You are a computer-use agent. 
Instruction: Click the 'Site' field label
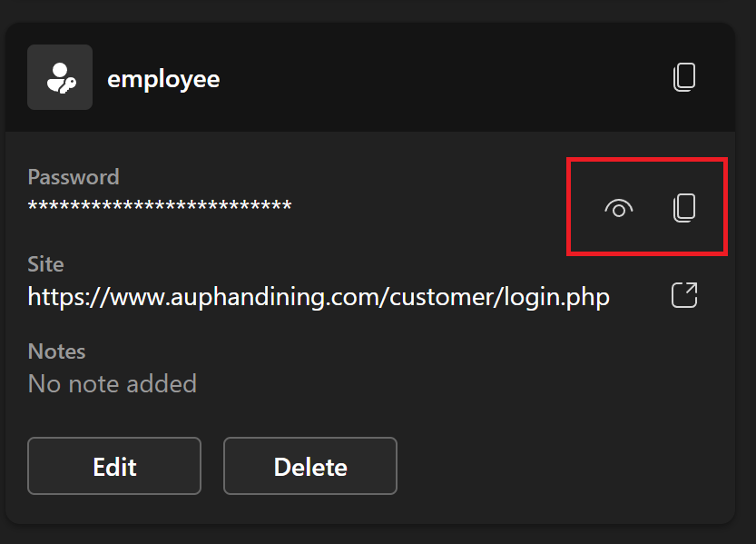[x=45, y=264]
